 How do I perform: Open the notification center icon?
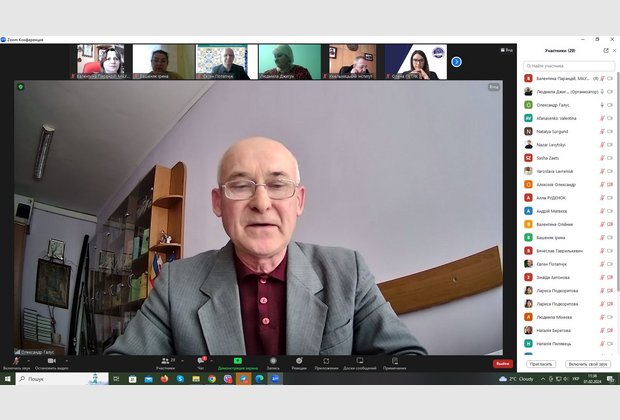pyautogui.click(x=611, y=379)
